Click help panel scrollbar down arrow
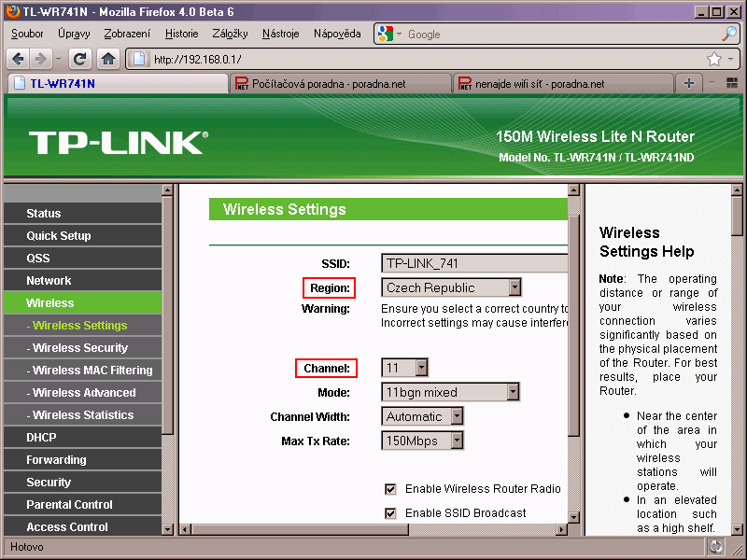 (x=737, y=528)
